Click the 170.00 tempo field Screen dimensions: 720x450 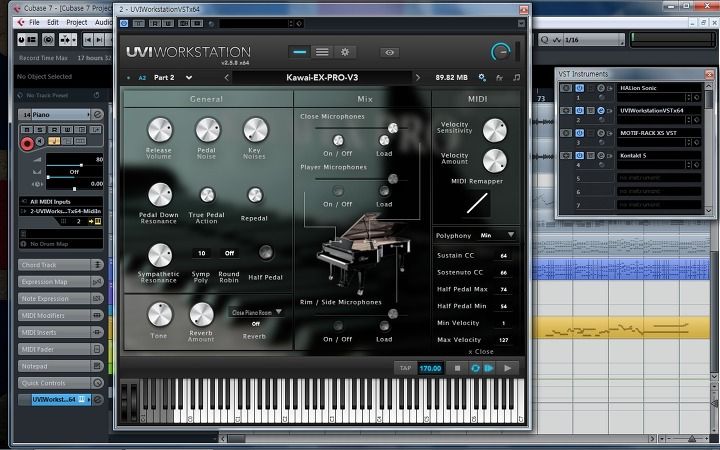pos(430,368)
